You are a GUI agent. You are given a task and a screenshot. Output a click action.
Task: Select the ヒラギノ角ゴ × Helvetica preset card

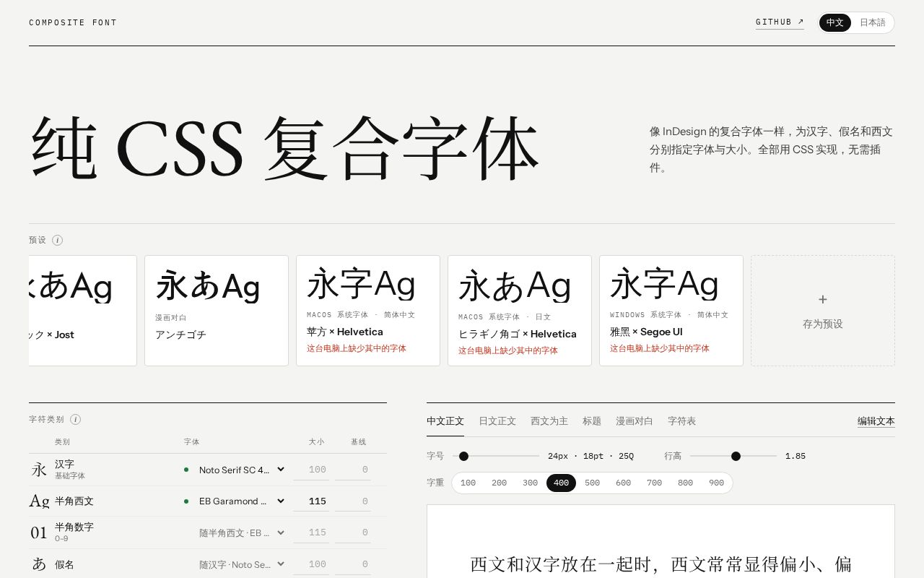[520, 311]
